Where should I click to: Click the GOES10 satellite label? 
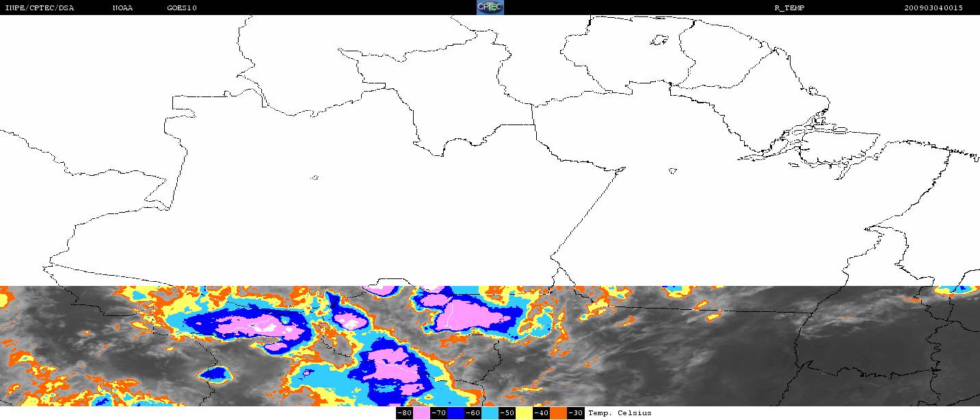click(182, 8)
